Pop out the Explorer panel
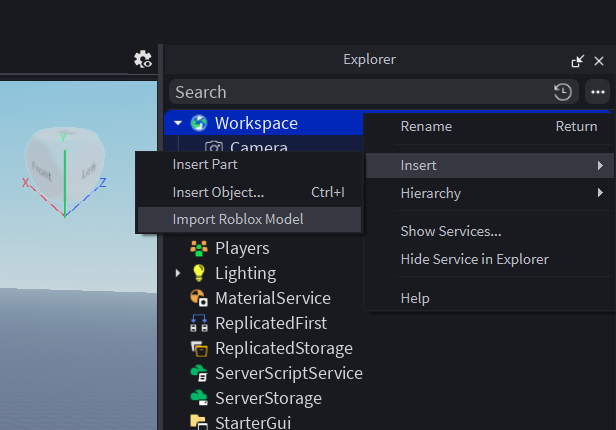 (578, 60)
